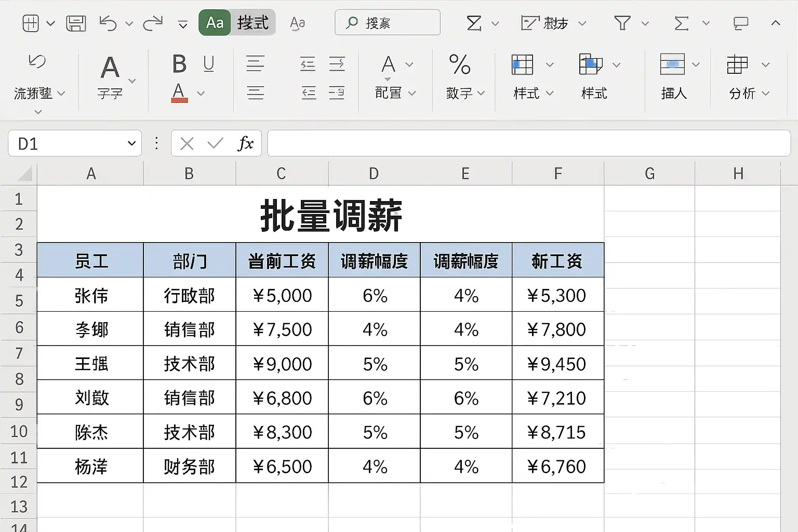Select column H header
Screen dimensions: 798x532
(x=738, y=174)
